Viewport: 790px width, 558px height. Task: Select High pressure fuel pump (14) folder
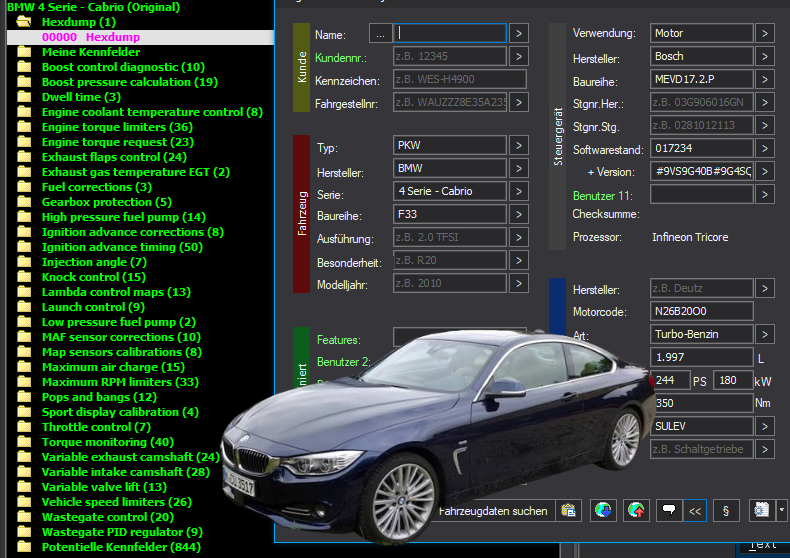pyautogui.click(x=124, y=217)
